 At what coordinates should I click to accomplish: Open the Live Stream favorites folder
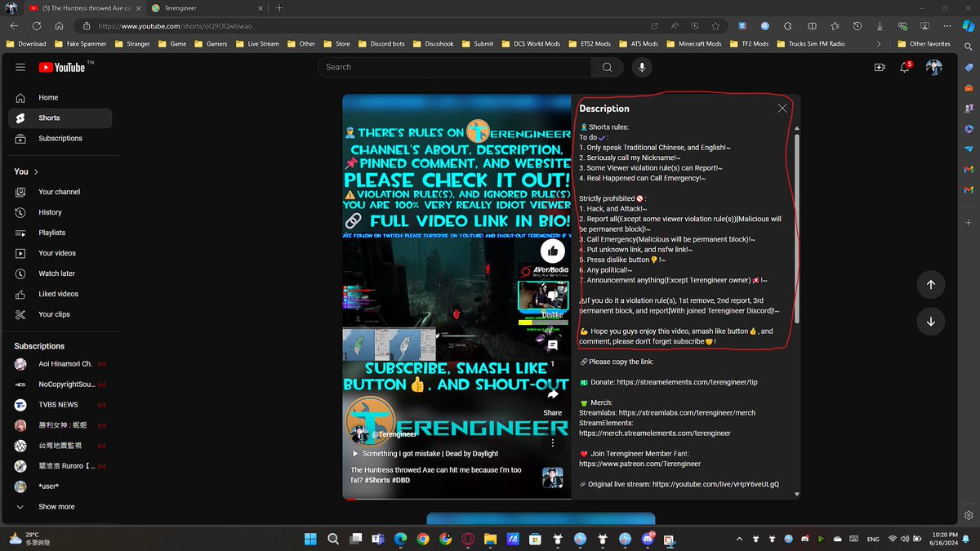pyautogui.click(x=256, y=44)
